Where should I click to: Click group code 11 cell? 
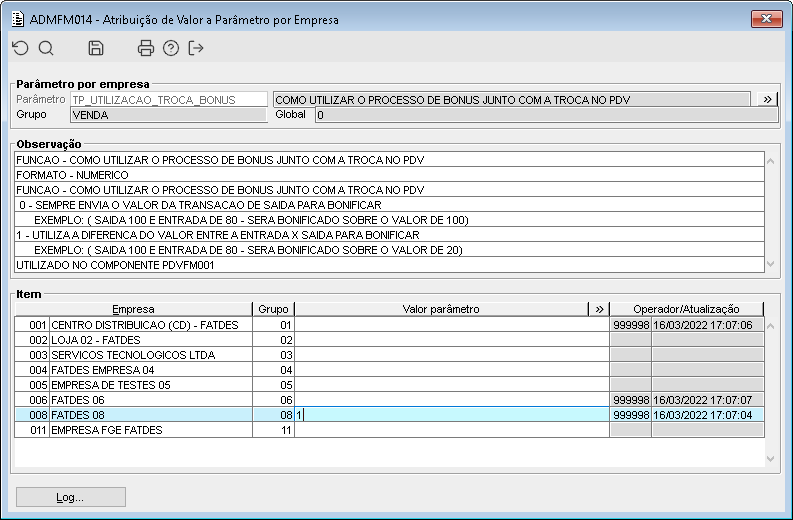point(273,430)
